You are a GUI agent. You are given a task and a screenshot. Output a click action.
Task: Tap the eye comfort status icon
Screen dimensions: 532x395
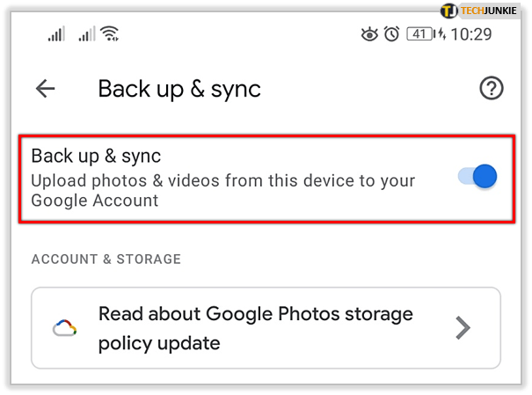(369, 35)
